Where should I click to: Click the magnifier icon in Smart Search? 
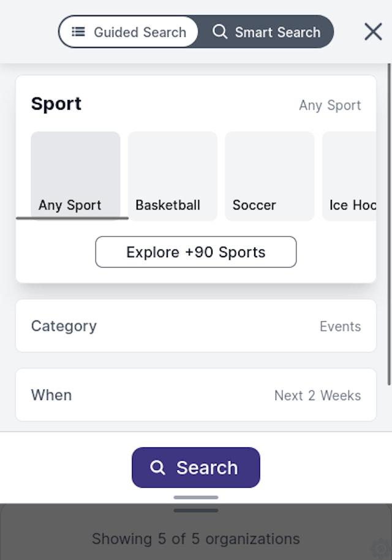[220, 32]
